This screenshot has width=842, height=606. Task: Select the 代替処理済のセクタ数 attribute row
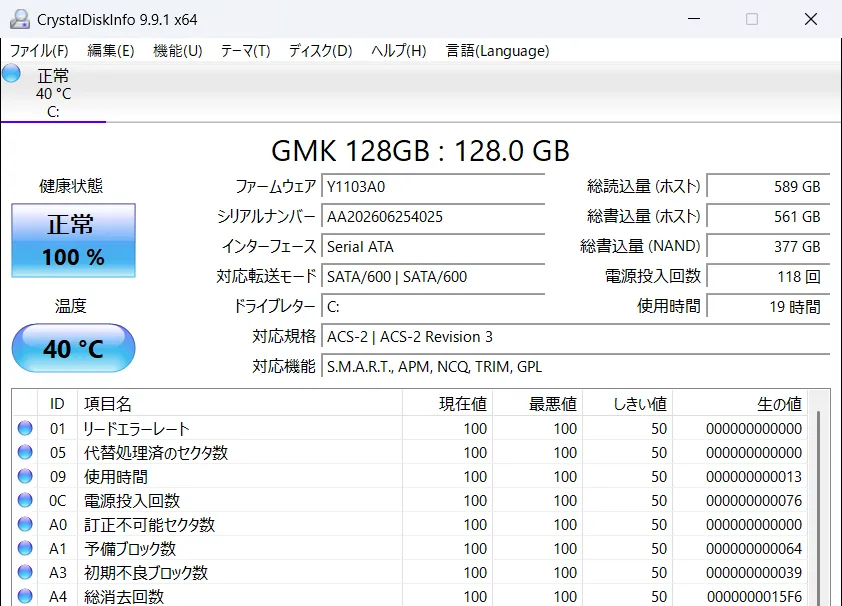[x=410, y=452]
